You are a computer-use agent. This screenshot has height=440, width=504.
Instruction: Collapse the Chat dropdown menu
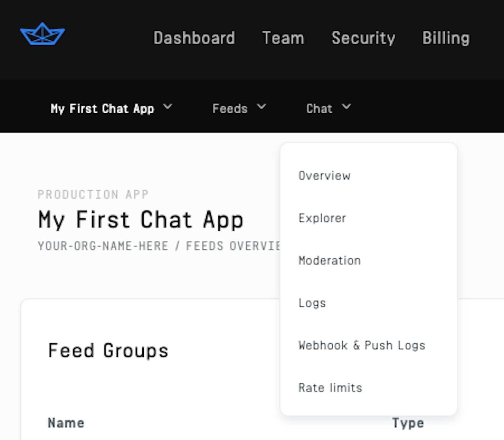click(x=328, y=108)
